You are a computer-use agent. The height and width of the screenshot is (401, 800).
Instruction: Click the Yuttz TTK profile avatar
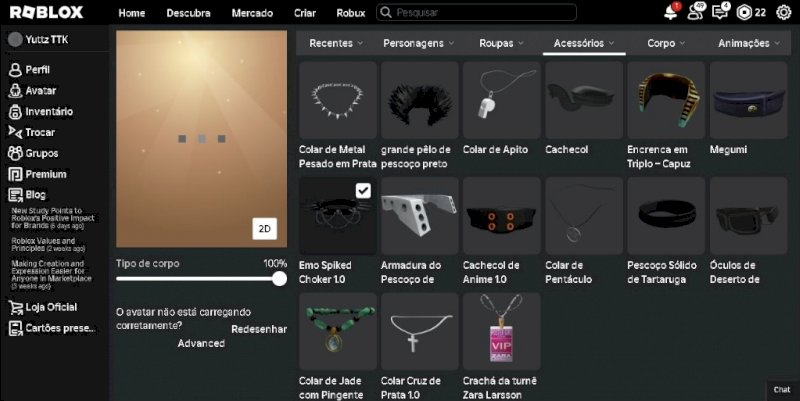(x=15, y=39)
